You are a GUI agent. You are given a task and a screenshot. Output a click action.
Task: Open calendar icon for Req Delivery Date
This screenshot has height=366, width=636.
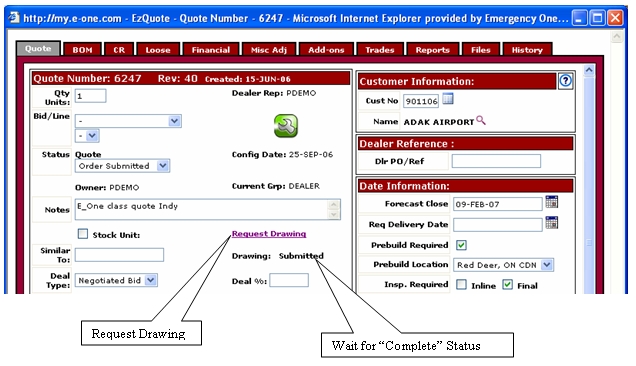[x=552, y=222]
